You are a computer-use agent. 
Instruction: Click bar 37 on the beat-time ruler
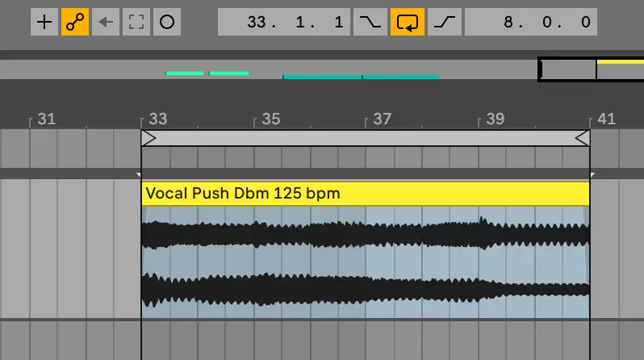382,119
